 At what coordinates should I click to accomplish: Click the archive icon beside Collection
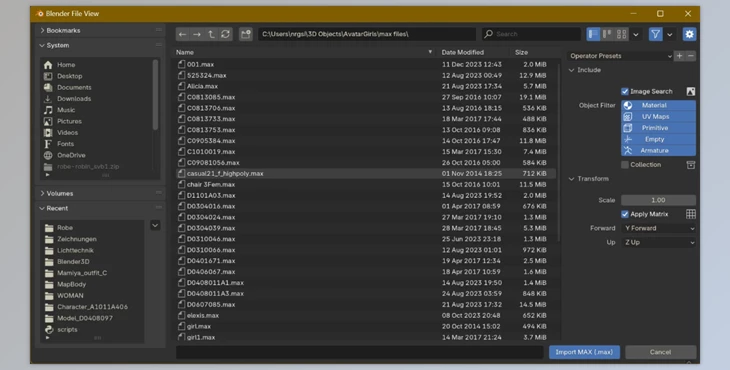tap(691, 165)
